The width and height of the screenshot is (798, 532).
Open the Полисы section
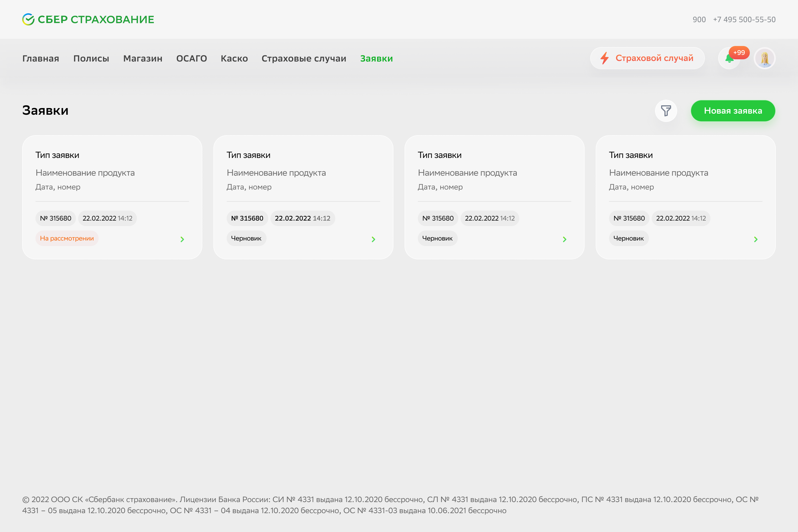(91, 58)
